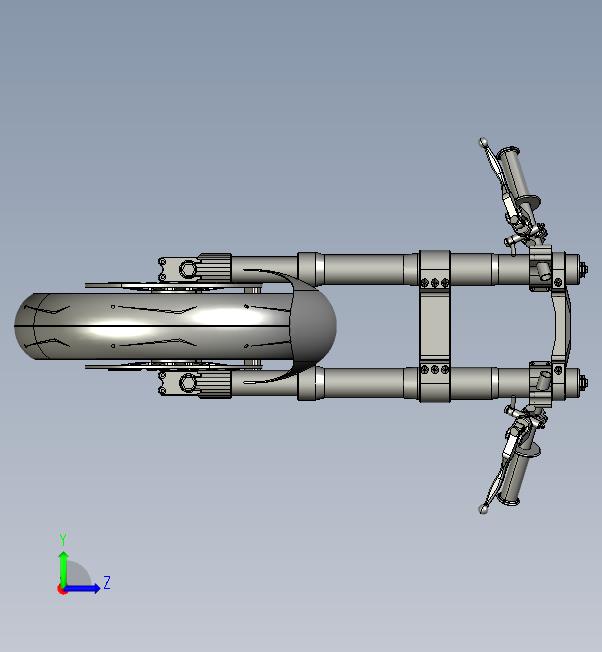Select the triple clamp bridge between the forks
Screen dimensions: 602x652
click(x=434, y=326)
